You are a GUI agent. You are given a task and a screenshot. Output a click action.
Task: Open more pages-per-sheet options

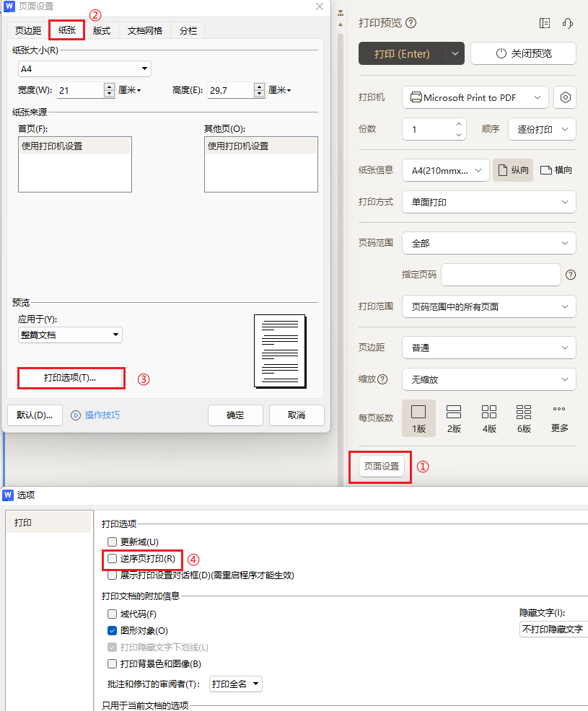(x=559, y=418)
